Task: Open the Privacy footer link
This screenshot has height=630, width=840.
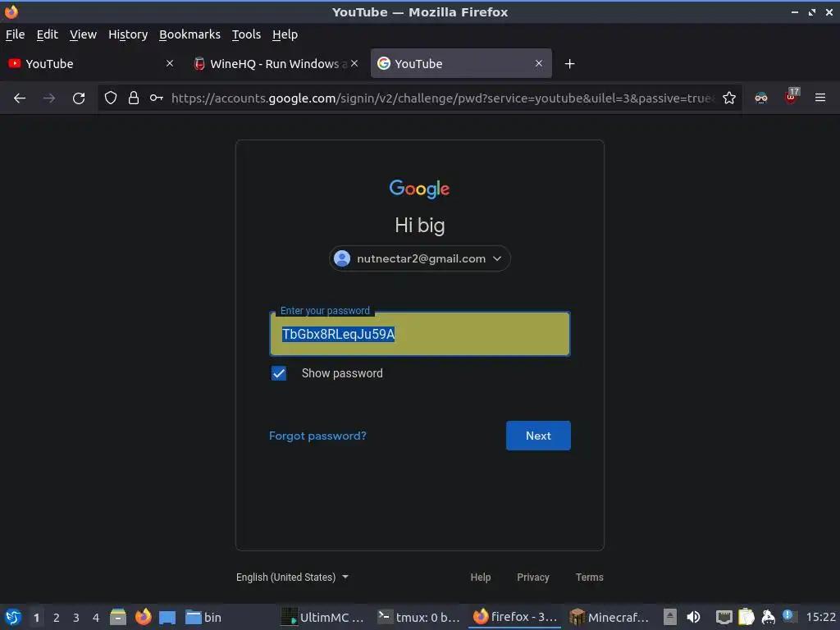Action: pos(533,577)
